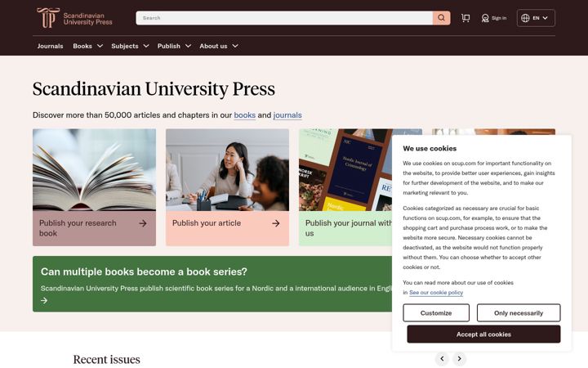
Task: Open the About us nav item
Action: point(213,46)
